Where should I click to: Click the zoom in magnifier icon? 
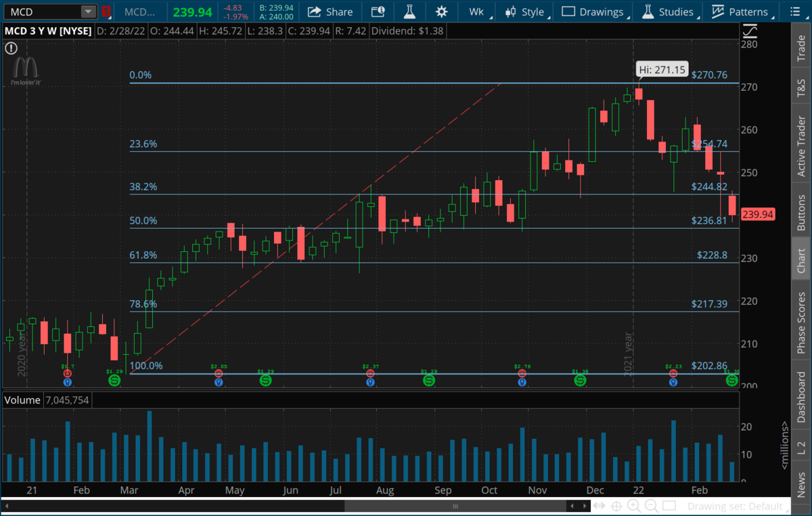point(634,506)
